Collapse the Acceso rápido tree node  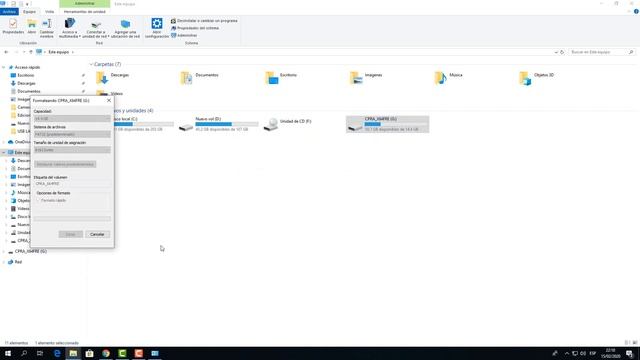pyautogui.click(x=4, y=67)
